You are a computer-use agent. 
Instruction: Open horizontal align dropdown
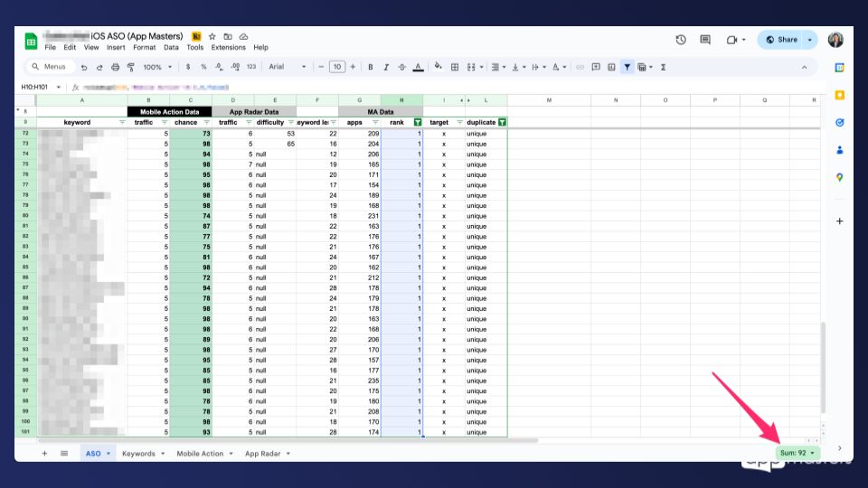pos(497,67)
